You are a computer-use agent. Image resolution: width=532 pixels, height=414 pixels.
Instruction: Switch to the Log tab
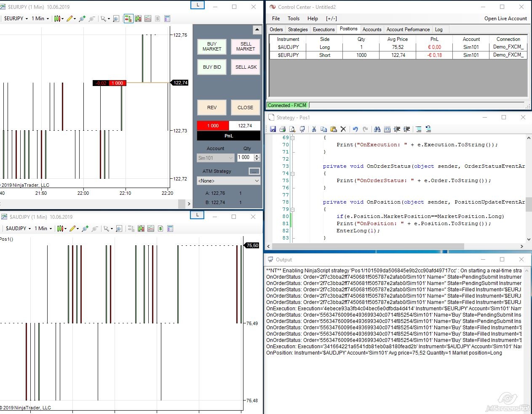pos(439,30)
